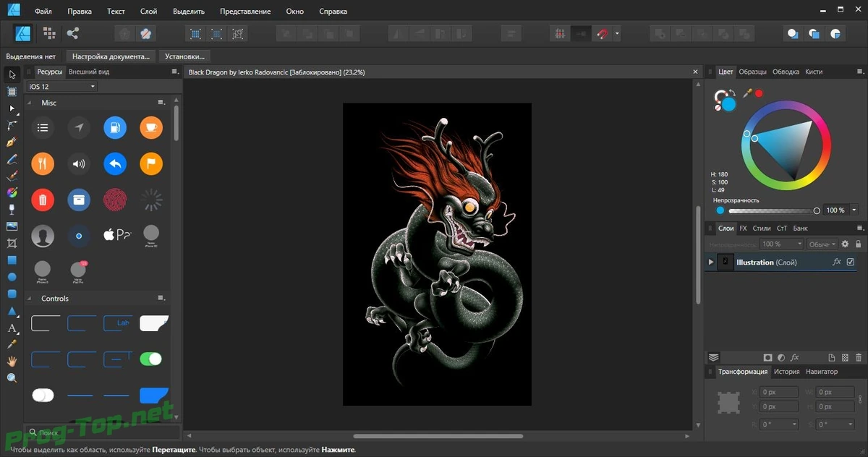Click the color picker eyedropper in Color panel
The image size is (868, 457).
(x=747, y=93)
